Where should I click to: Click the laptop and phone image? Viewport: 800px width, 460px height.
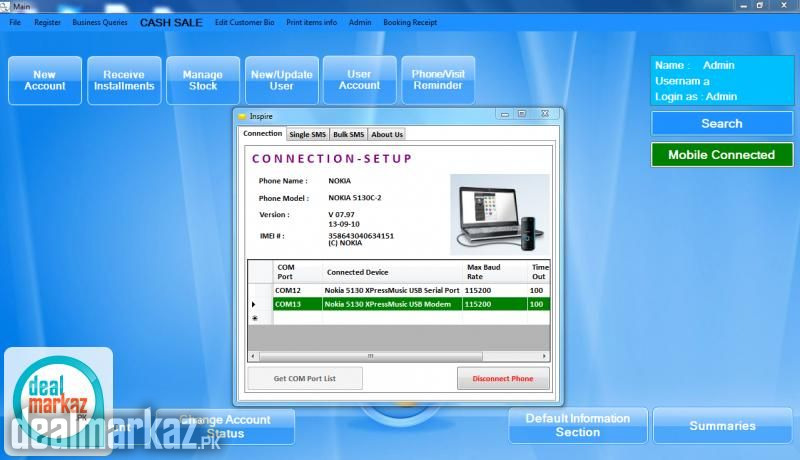[x=499, y=215]
